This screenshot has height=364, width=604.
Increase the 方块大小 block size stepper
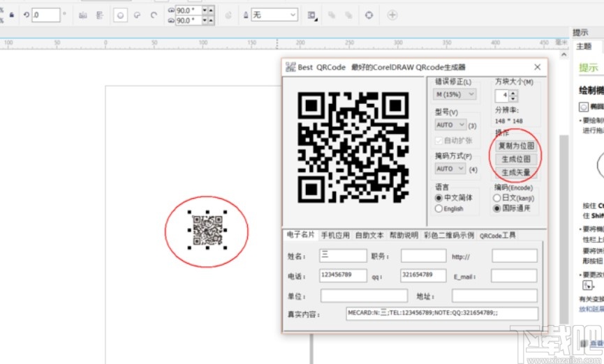(514, 92)
